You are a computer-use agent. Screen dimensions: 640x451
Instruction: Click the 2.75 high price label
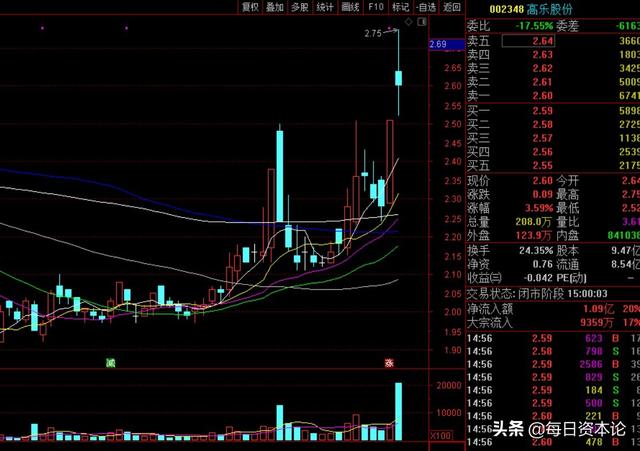click(372, 33)
